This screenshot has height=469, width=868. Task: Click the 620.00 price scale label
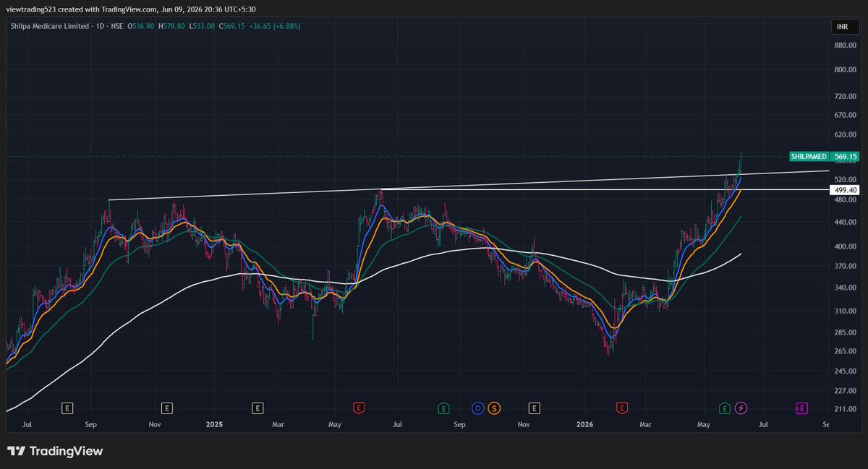point(845,134)
